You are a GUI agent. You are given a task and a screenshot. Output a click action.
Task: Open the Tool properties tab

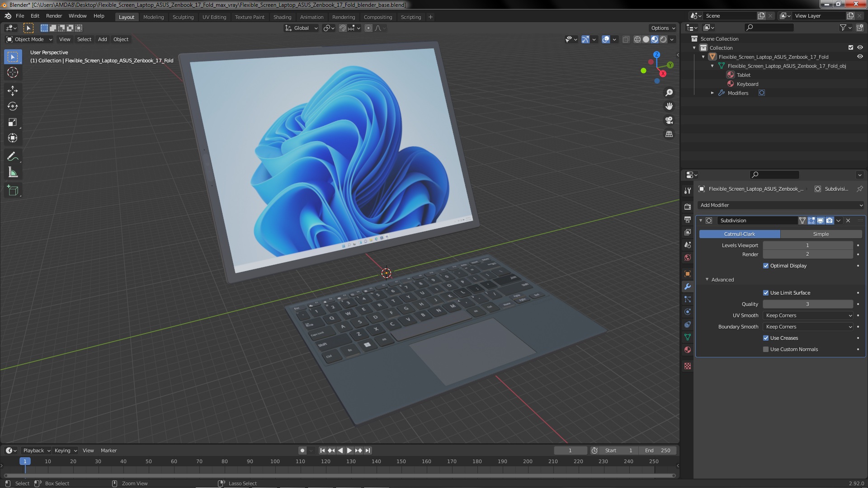click(x=688, y=191)
